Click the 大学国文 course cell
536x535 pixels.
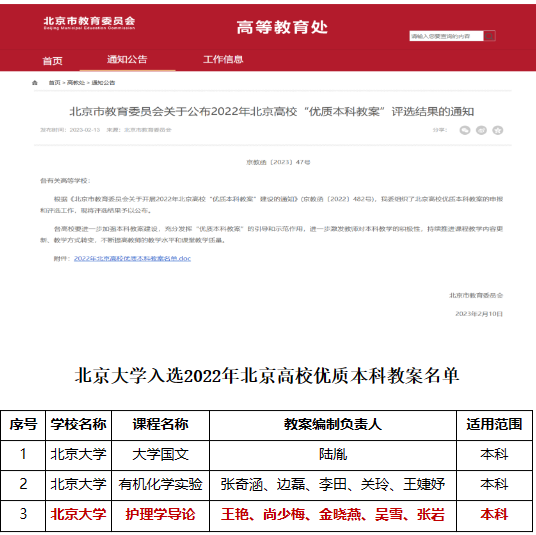[x=160, y=455]
